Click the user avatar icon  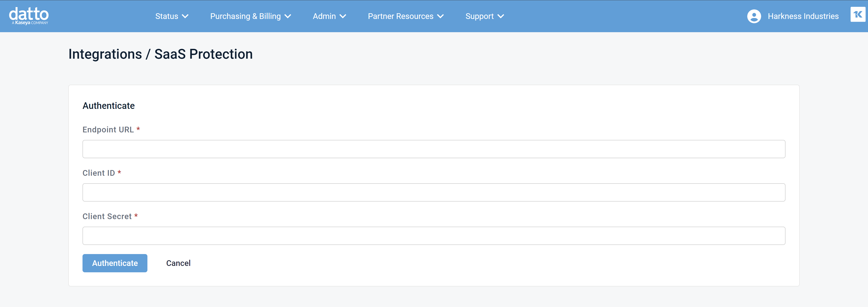[x=754, y=16]
